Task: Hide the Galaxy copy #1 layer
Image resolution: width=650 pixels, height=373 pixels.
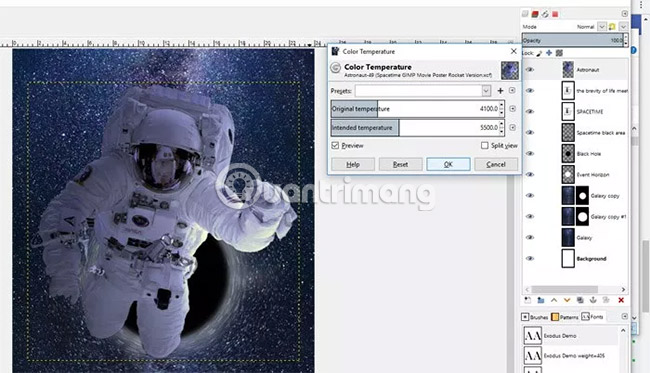Action: [x=530, y=216]
